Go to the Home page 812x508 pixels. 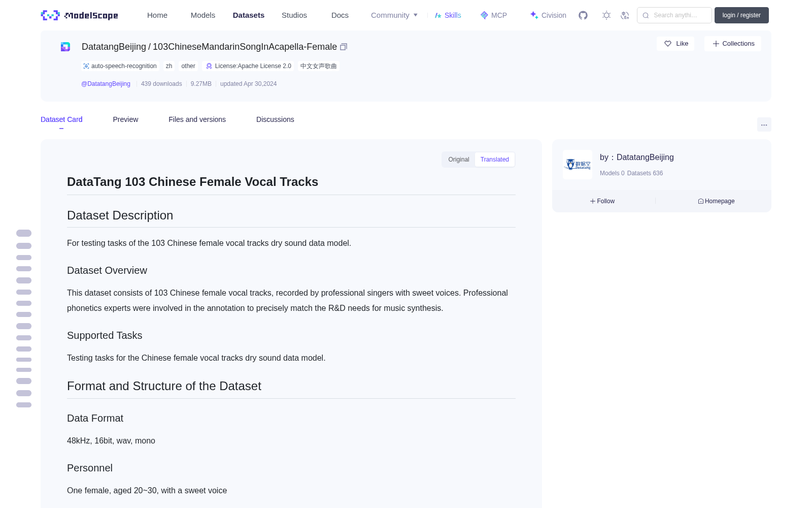pyautogui.click(x=157, y=15)
